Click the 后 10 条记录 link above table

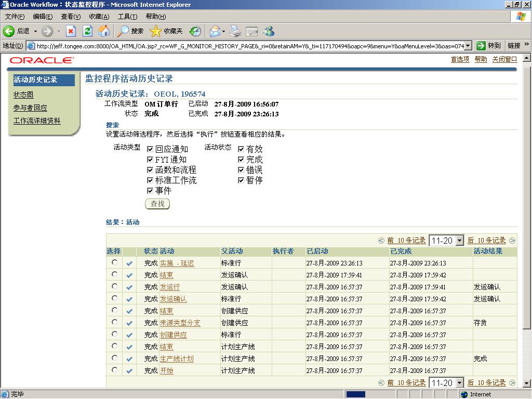pos(486,241)
